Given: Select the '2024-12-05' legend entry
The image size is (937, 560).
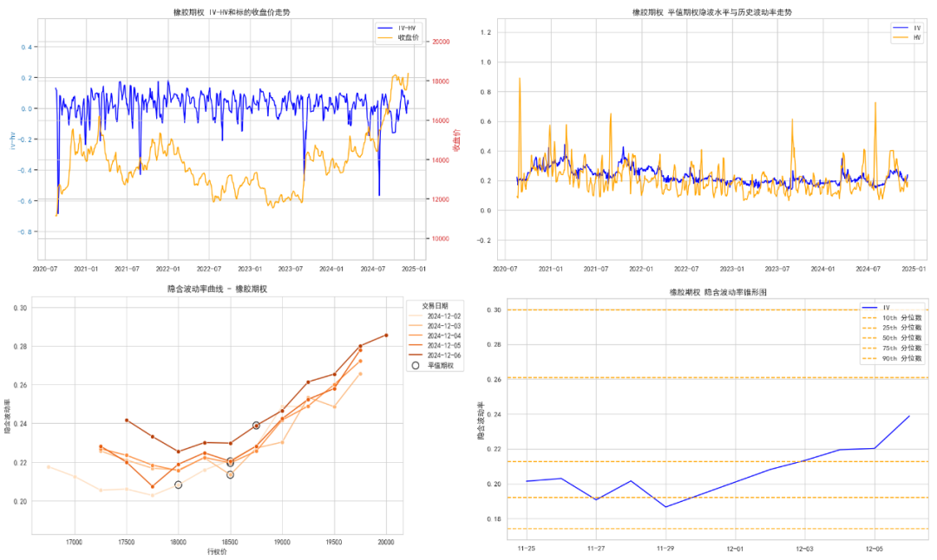Looking at the screenshot, I should (x=435, y=346).
